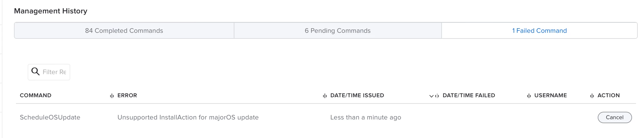644x138 pixels.
Task: Click the divider icon before ACTION
Action: [592, 96]
